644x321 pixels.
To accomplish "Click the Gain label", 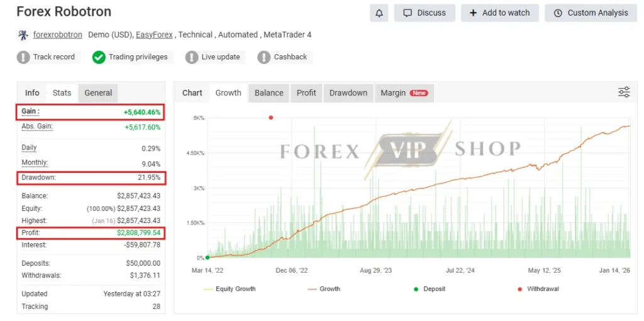I will pyautogui.click(x=31, y=111).
